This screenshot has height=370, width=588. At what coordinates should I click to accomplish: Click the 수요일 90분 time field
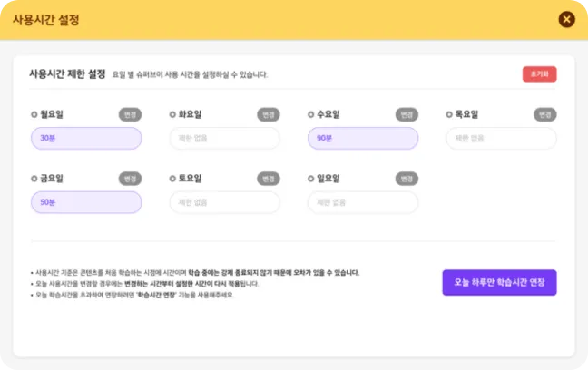click(x=362, y=139)
